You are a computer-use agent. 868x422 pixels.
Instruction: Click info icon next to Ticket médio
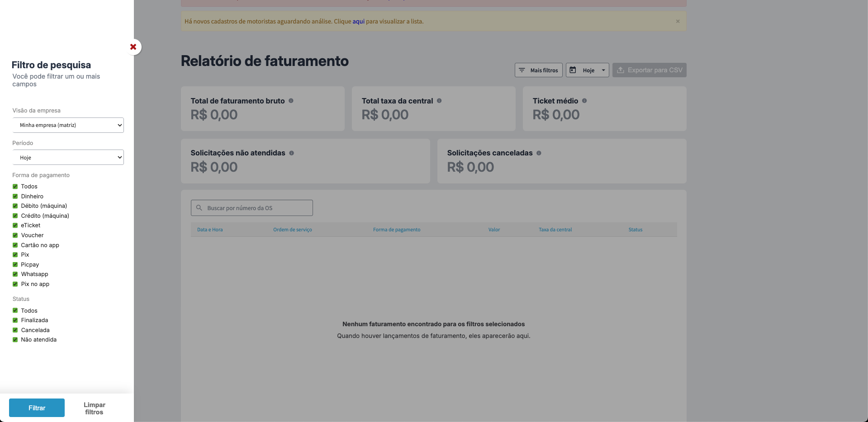(x=584, y=101)
